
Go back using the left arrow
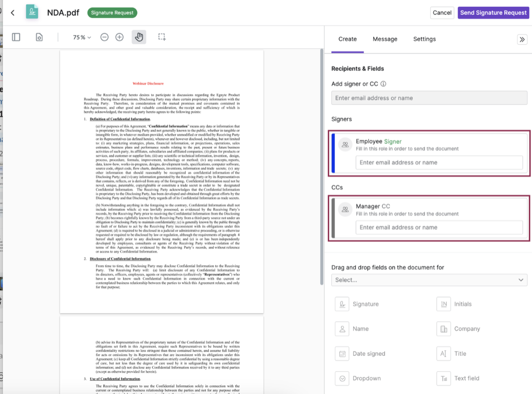(x=13, y=13)
